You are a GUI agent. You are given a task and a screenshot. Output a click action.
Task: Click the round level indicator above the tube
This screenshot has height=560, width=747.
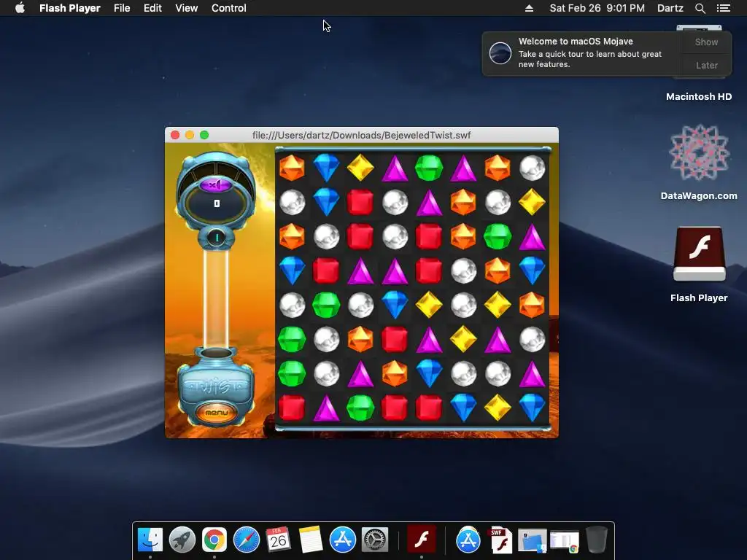pos(216,237)
